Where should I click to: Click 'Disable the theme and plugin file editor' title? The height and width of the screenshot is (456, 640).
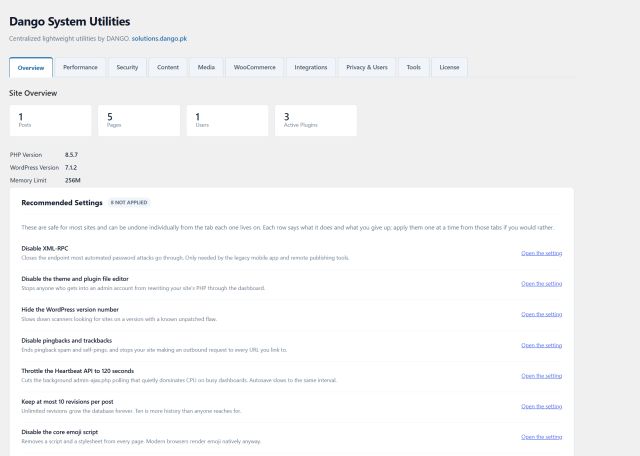[75, 279]
